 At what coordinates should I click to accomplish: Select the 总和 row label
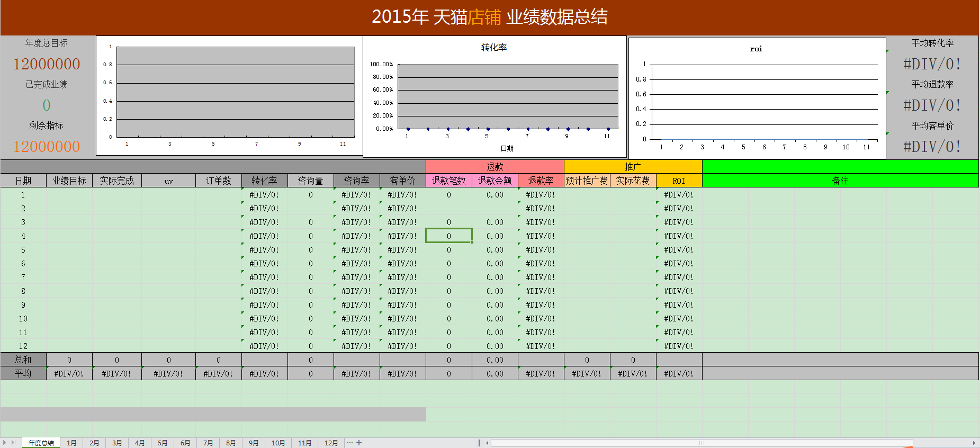(23, 360)
